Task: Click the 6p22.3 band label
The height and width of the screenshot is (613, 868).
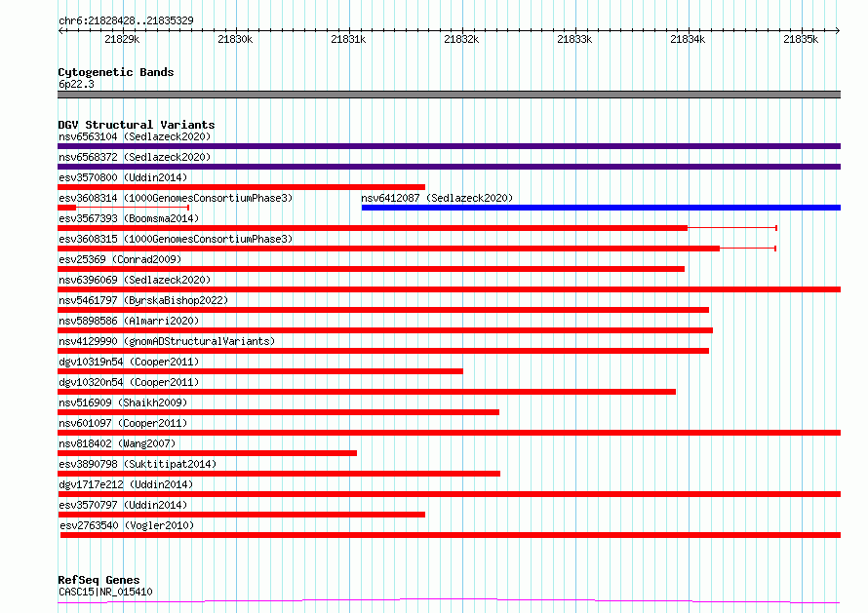Action: coord(76,84)
